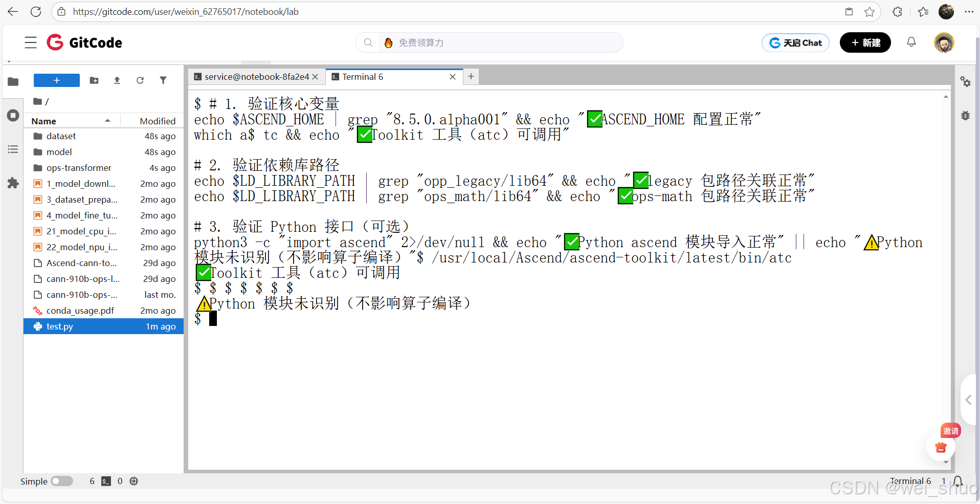Refresh the file browser listing
The width and height of the screenshot is (980, 504).
pyautogui.click(x=140, y=80)
